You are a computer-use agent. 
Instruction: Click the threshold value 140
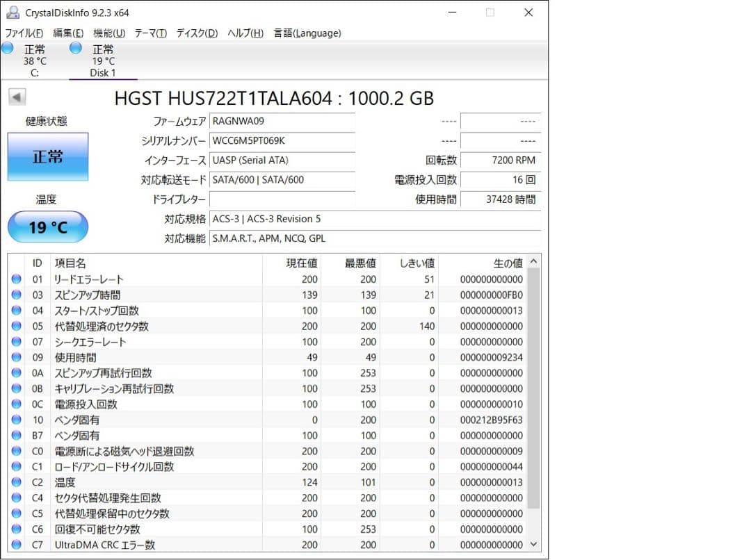pyautogui.click(x=427, y=327)
